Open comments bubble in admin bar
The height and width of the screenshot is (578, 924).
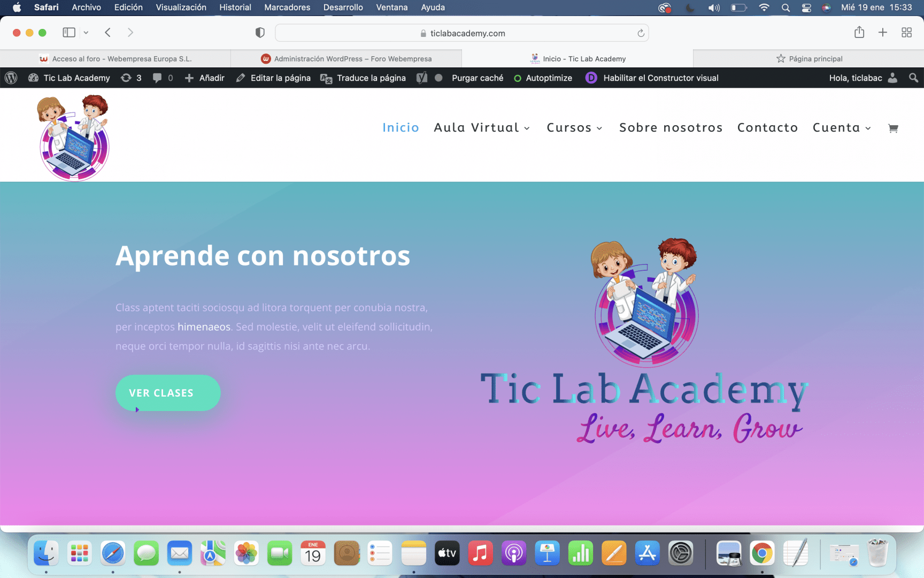[163, 78]
